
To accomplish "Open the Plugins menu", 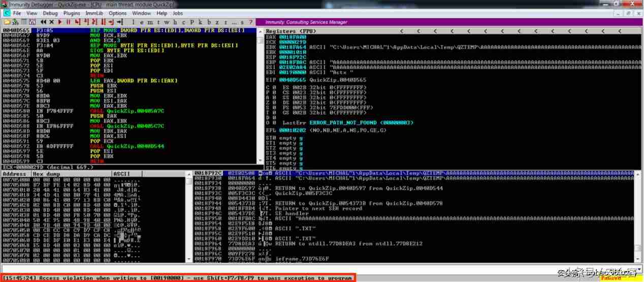I will point(72,13).
